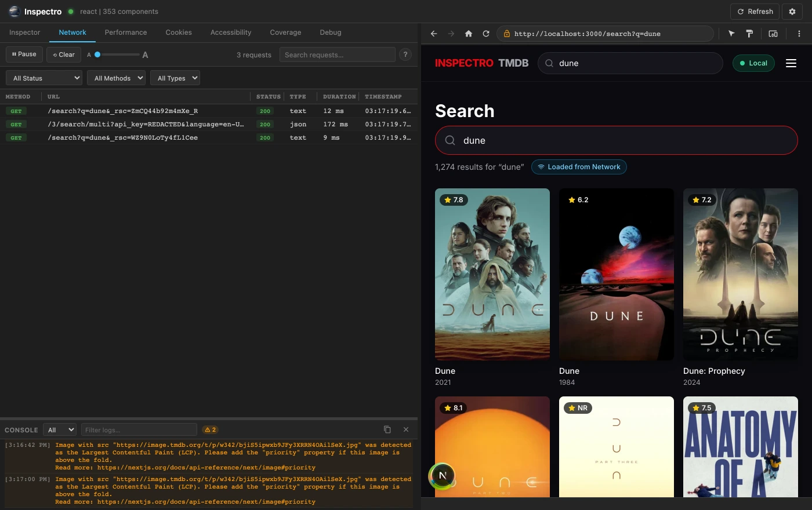This screenshot has width=812, height=510.
Task: Click the magnifier icon in header search
Action: [549, 63]
